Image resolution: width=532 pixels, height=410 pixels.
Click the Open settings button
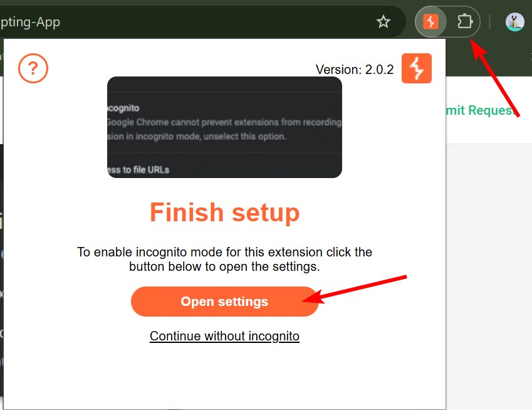pyautogui.click(x=224, y=302)
